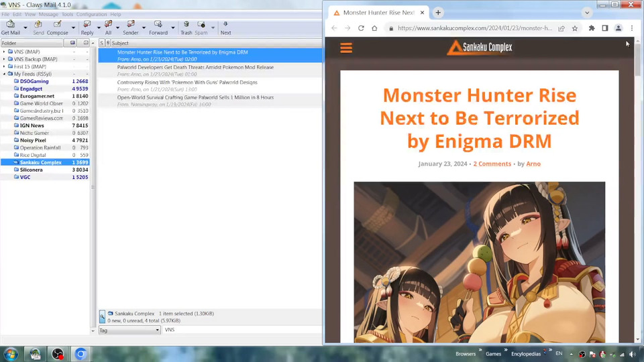Open a new browser tab

click(x=438, y=13)
